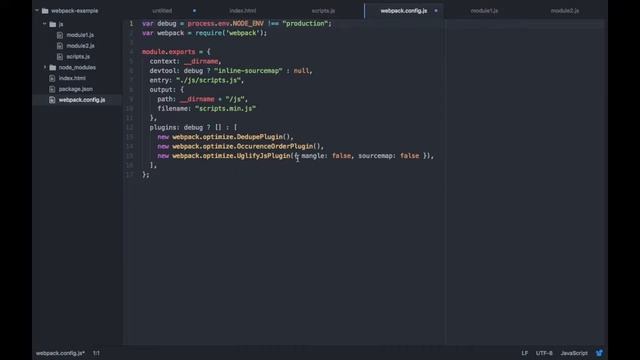Collapse the webpack-example project root
This screenshot has height=360, width=640.
[x=37, y=11]
